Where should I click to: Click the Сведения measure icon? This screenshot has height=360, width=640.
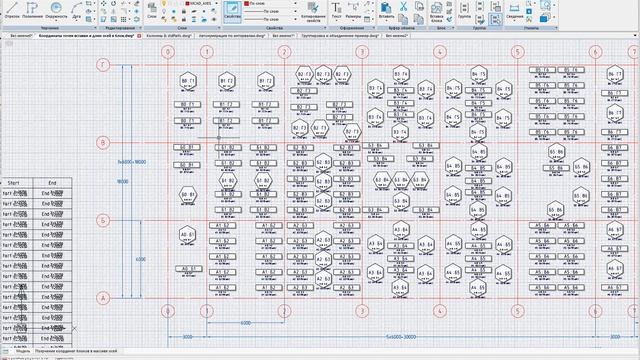(x=514, y=10)
